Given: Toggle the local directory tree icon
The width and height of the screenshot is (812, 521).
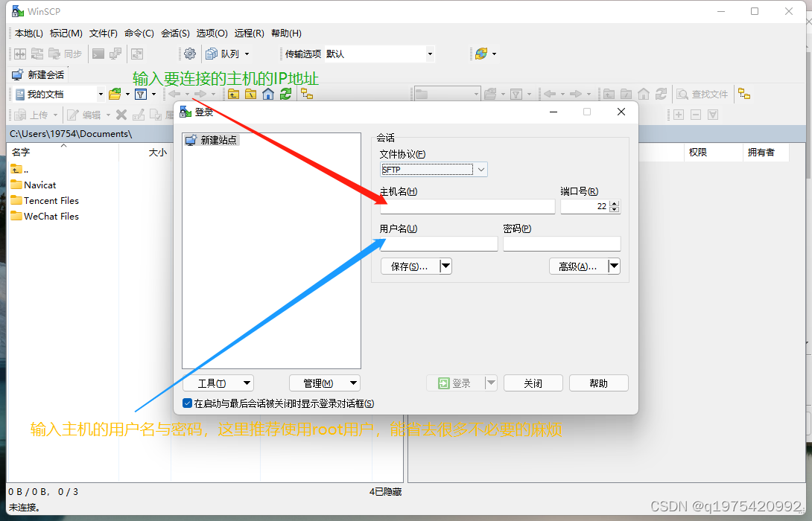Looking at the screenshot, I should pos(307,95).
